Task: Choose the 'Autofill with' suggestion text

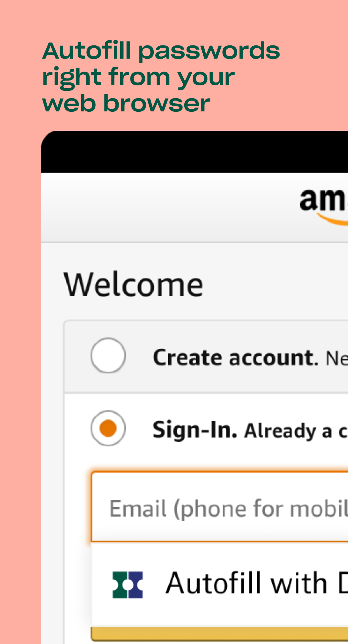Action: pos(247,583)
